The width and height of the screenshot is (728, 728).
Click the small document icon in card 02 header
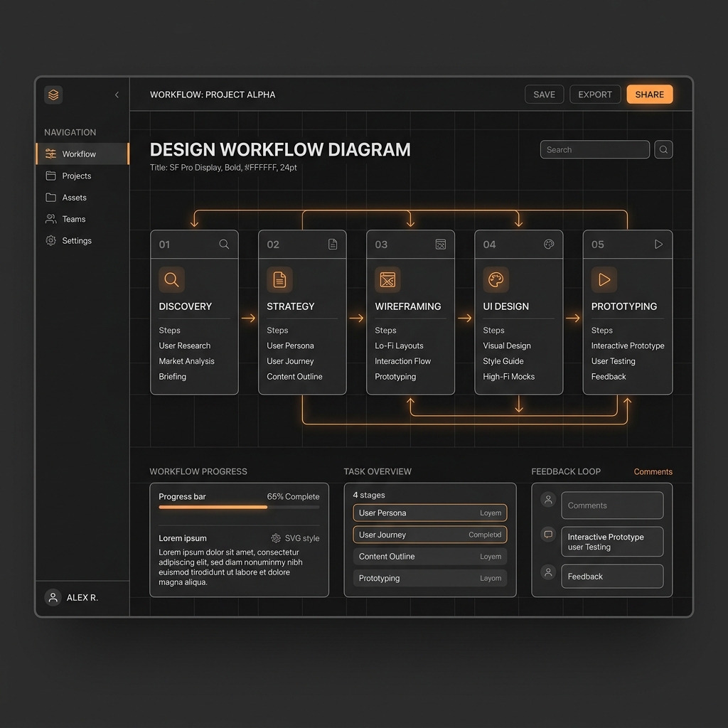click(333, 245)
